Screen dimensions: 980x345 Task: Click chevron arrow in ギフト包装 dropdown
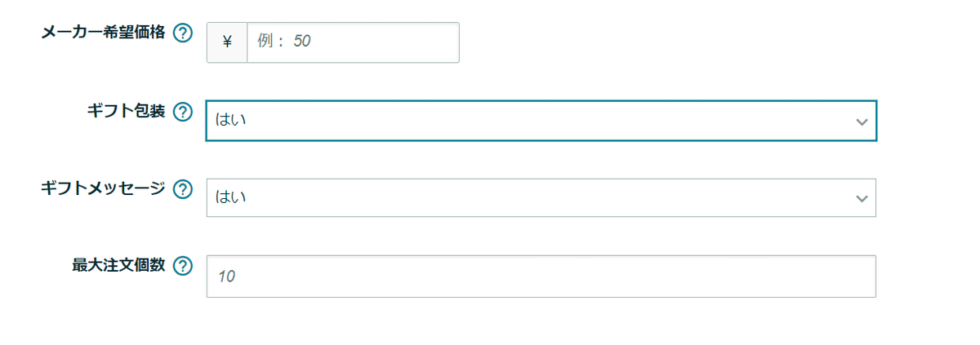tap(861, 122)
